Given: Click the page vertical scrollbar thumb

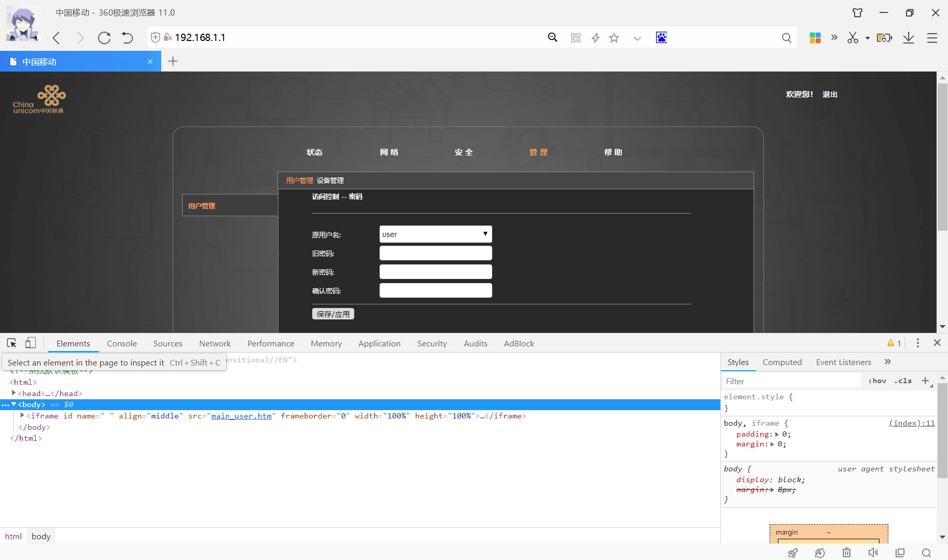Looking at the screenshot, I should (x=942, y=157).
